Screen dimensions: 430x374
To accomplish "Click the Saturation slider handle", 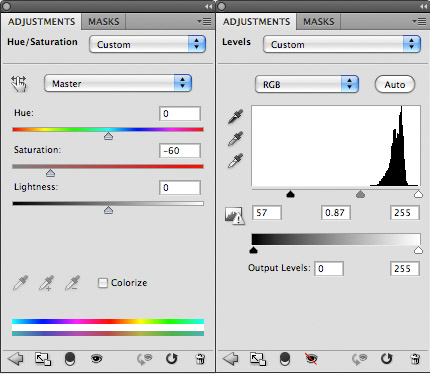I will pyautogui.click(x=50, y=173).
